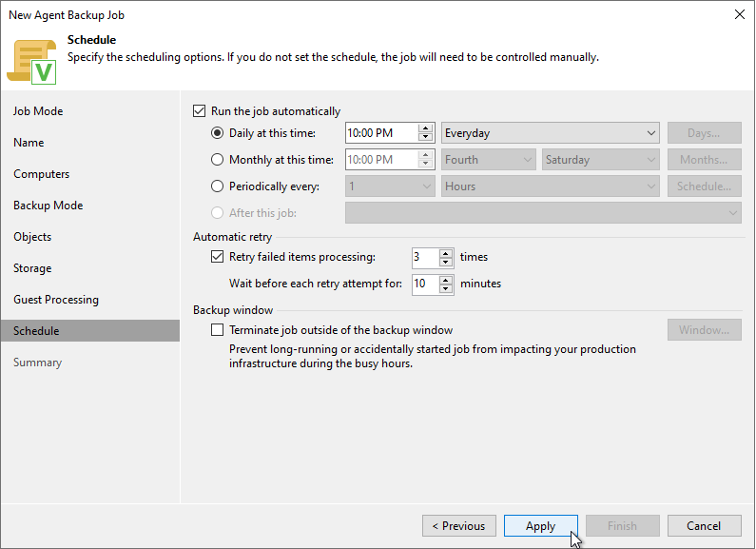Go to the Storage wizard step
The image size is (756, 549).
click(x=32, y=268)
